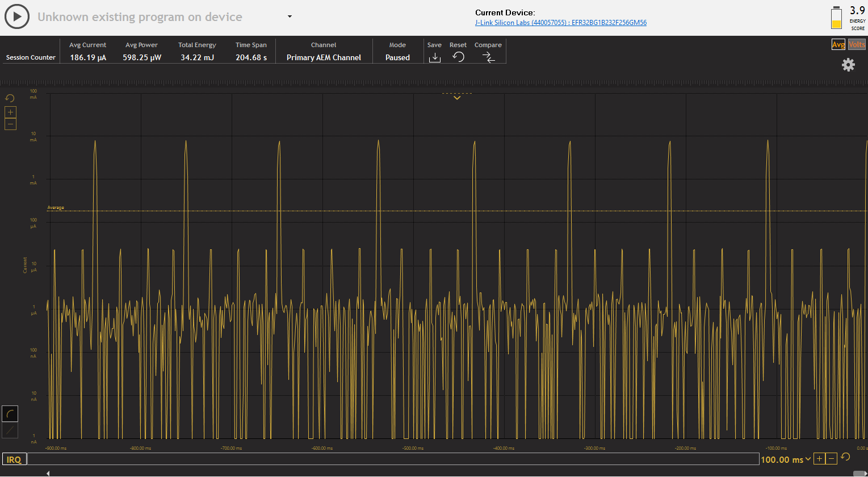Open the Compare sessions tool
The width and height of the screenshot is (868, 477).
488,57
